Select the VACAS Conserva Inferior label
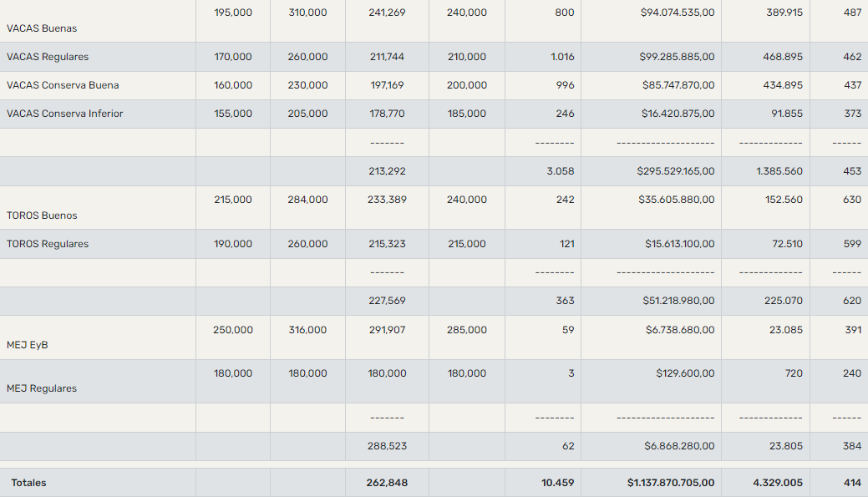Screen dimensions: 868x497 click(65, 114)
